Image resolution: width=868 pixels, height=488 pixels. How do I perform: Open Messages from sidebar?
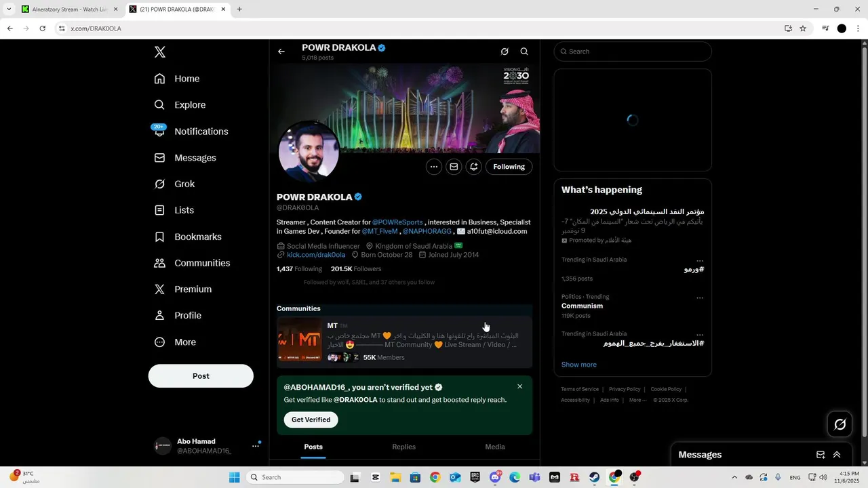185,158
